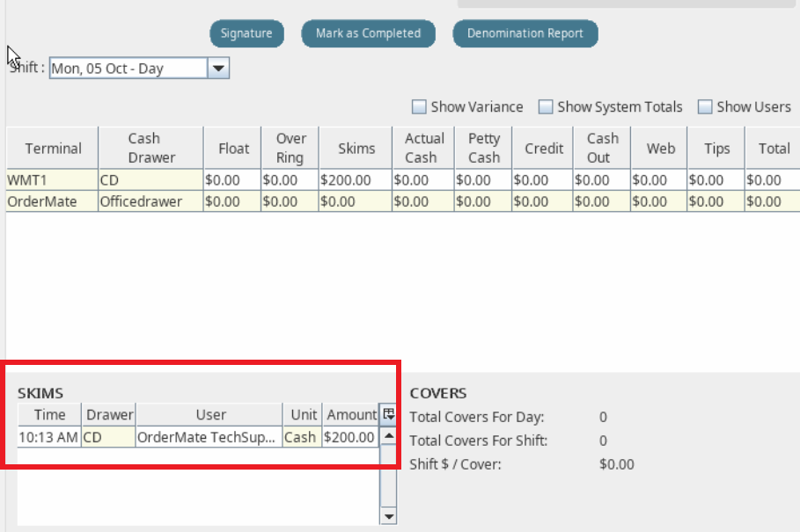800x532 pixels.
Task: Click the Terminal column header
Action: (53, 149)
